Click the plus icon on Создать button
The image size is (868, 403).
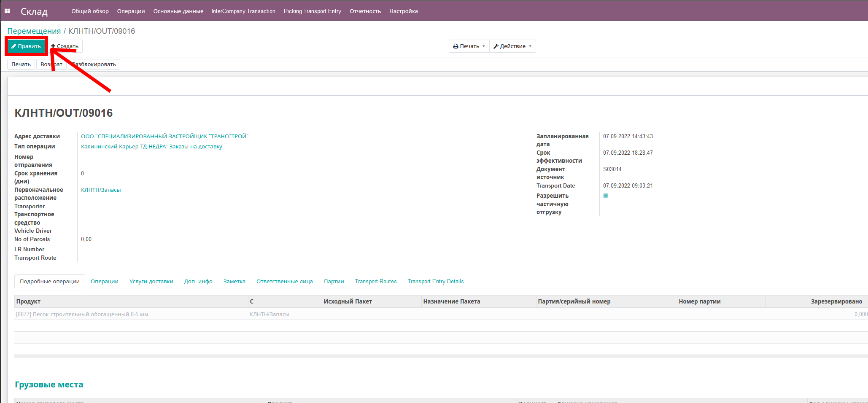pyautogui.click(x=53, y=46)
